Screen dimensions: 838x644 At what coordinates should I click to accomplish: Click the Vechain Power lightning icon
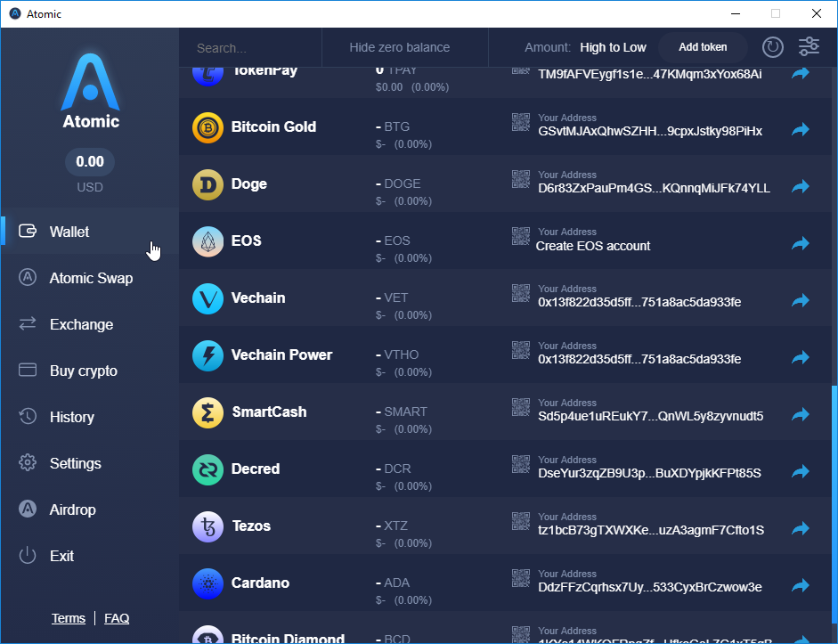207,356
